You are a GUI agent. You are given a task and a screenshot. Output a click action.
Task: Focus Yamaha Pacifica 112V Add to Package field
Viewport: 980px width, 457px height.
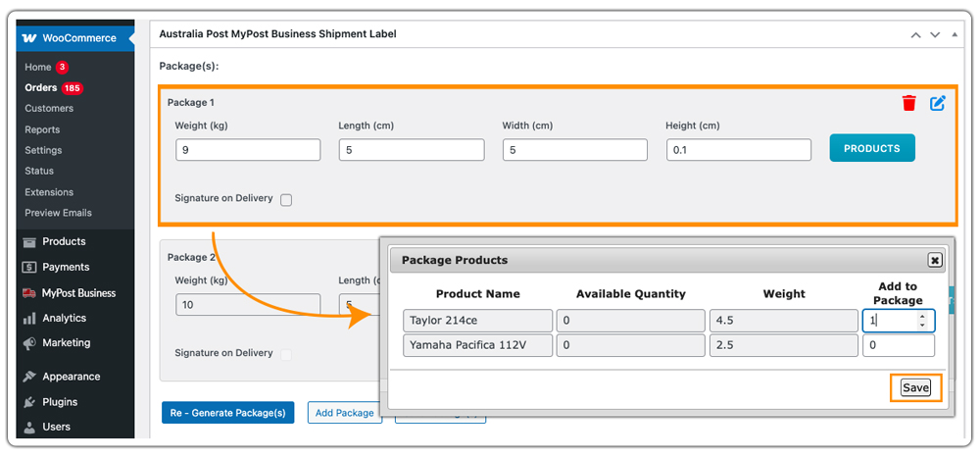pos(899,345)
